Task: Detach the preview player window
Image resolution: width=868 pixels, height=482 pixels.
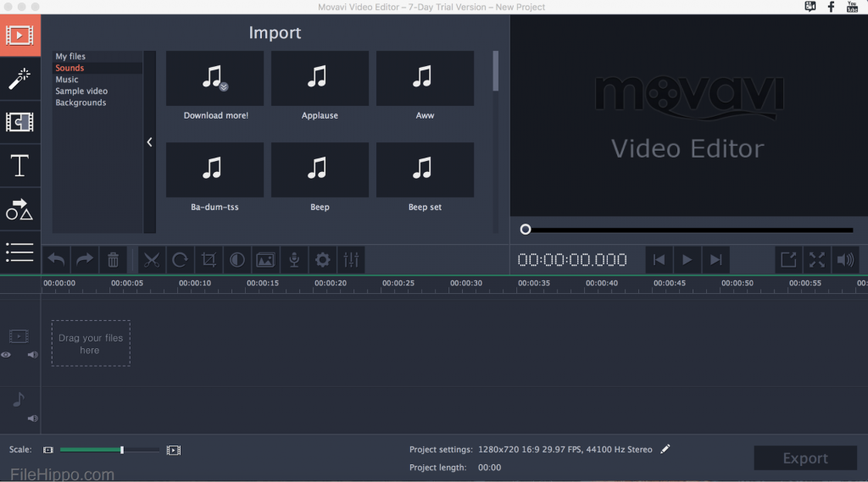Action: click(788, 259)
